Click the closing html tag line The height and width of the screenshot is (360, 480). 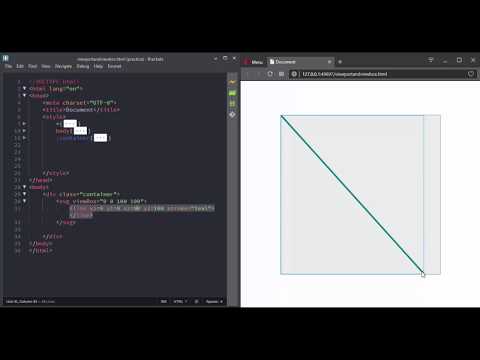tap(41, 250)
